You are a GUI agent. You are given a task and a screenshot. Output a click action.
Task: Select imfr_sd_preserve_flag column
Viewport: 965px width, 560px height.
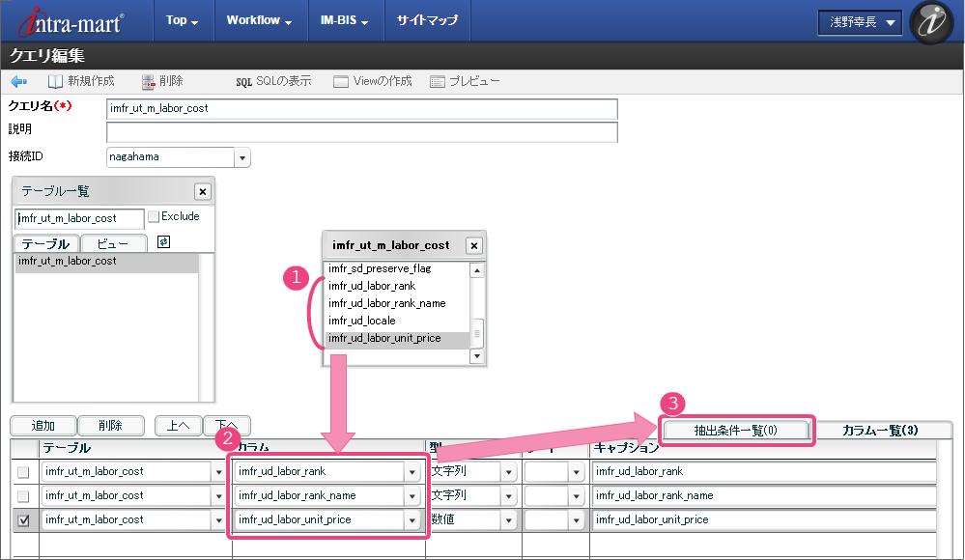[x=397, y=268]
